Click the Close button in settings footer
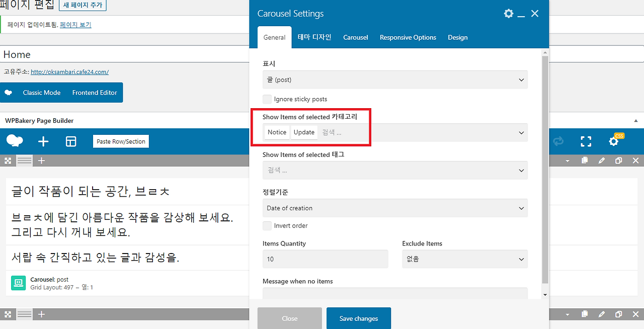Image resolution: width=644 pixels, height=329 pixels. click(290, 318)
